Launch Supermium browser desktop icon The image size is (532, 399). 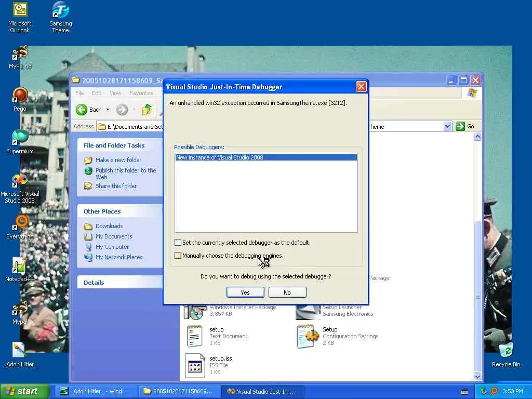tap(20, 142)
